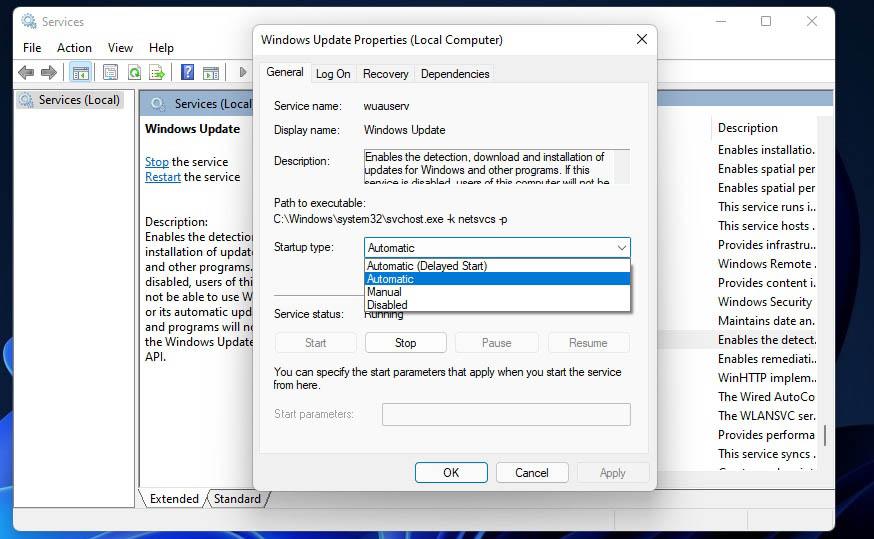Viewport: 874px width, 539px height.
Task: Open the Action menu
Action: coord(74,48)
